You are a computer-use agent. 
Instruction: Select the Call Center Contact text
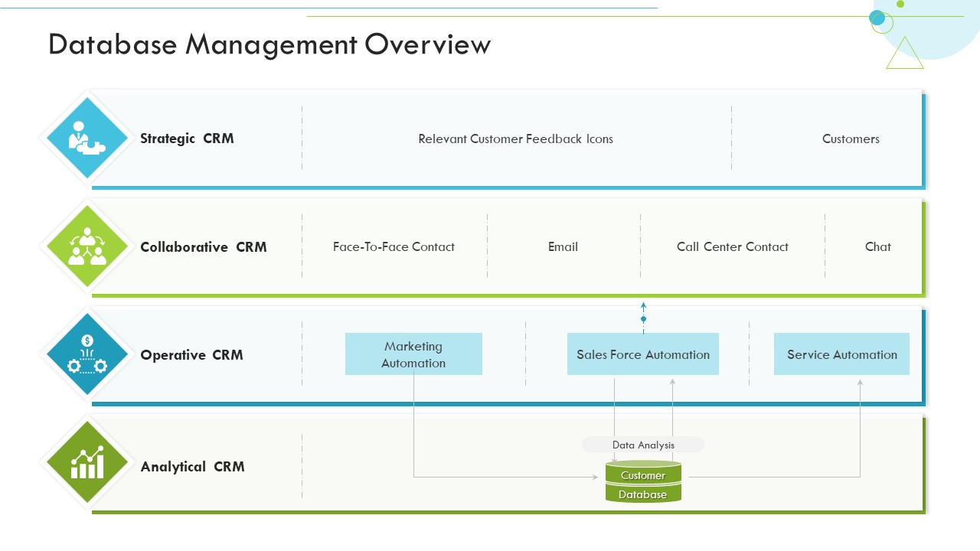[733, 246]
